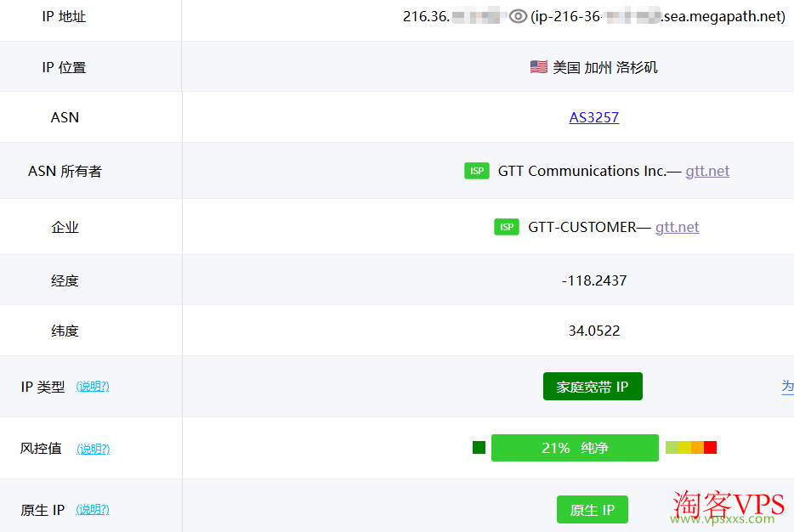
Task: Open the gtt.net link in ASN 所有者 row
Action: tap(706, 171)
